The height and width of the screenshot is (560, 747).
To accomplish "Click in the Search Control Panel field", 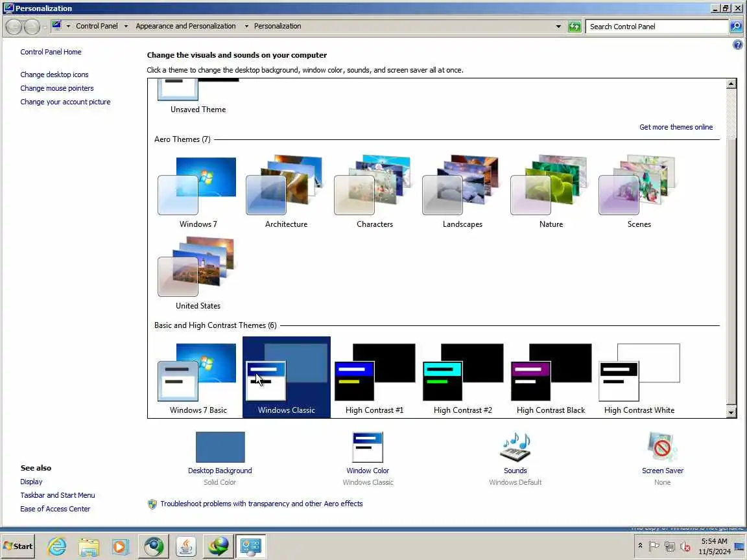I will (x=657, y=27).
